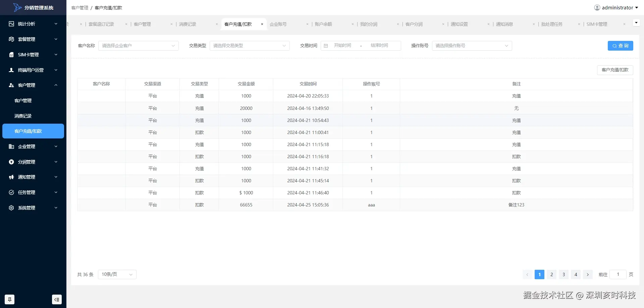Select 客户充值/扣款 sidebar item
The height and width of the screenshot is (308, 644).
(x=33, y=131)
